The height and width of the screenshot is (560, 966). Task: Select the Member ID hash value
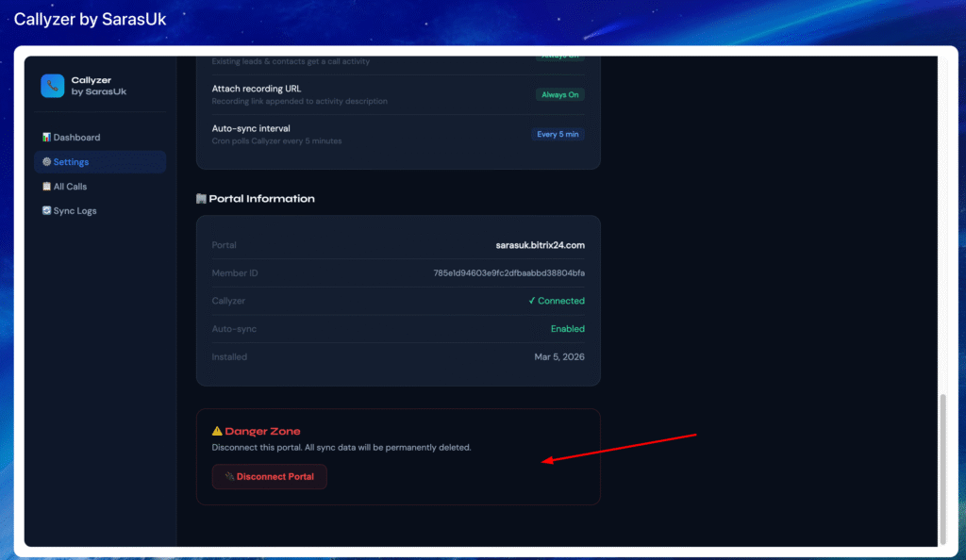pos(508,273)
